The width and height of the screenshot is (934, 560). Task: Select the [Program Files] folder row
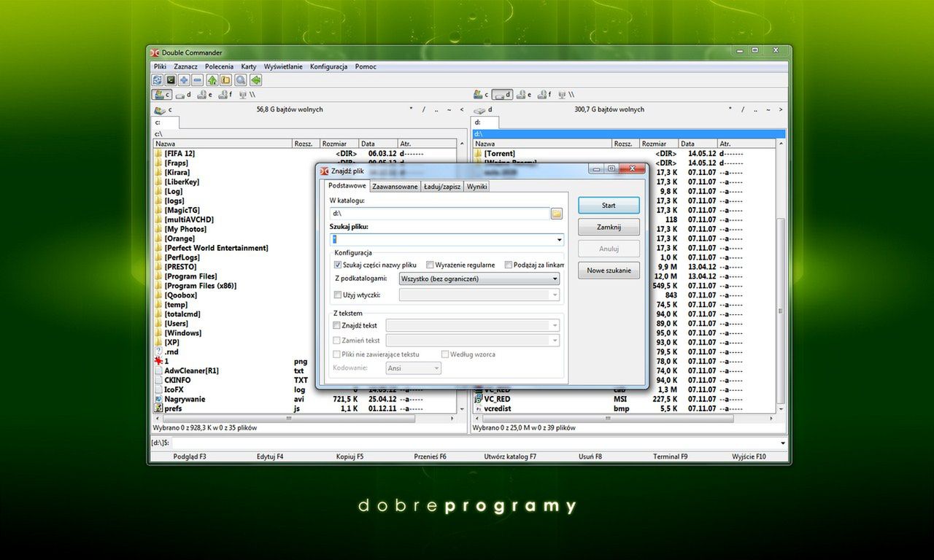point(305,276)
